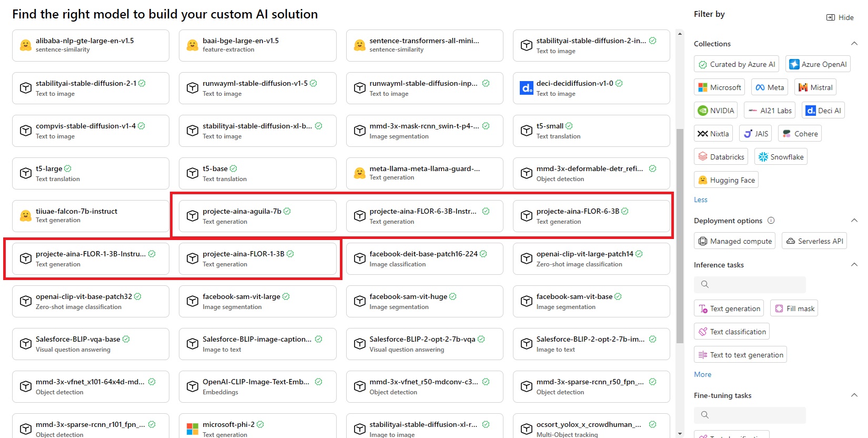This screenshot has height=438, width=868.
Task: Select the Snowflake collection chip
Action: click(x=781, y=157)
